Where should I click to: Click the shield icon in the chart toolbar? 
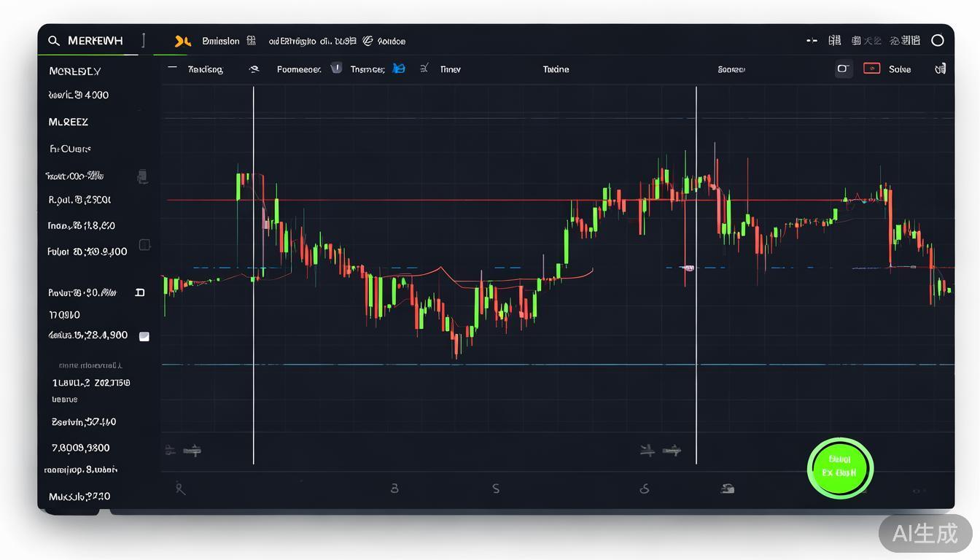click(x=336, y=69)
